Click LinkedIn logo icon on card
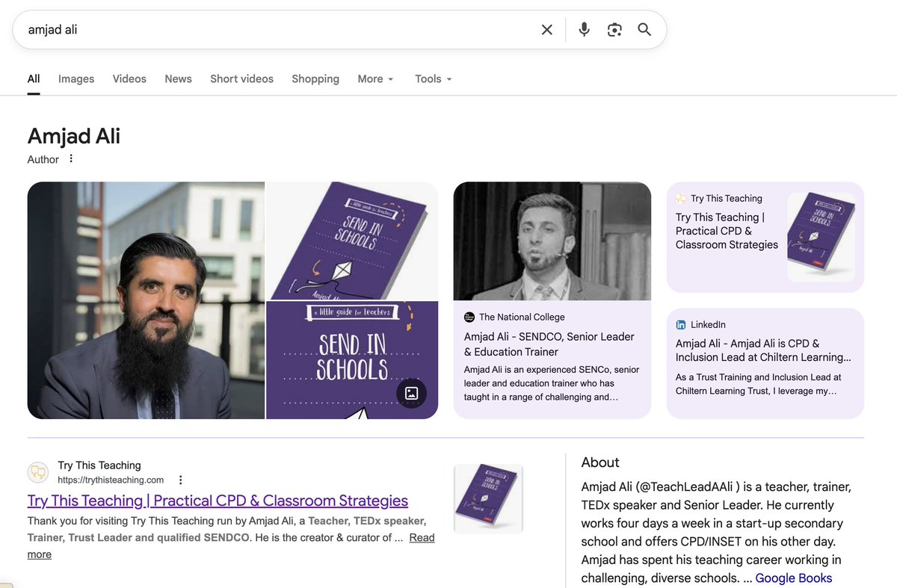 coord(681,325)
